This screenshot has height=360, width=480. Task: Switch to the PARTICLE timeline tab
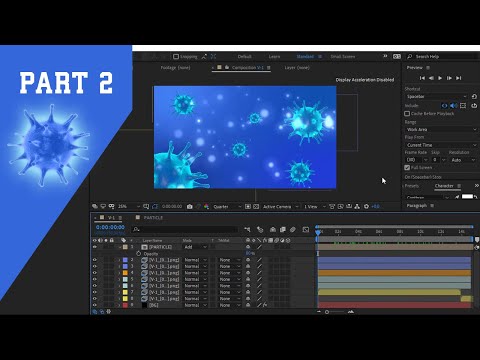point(153,218)
